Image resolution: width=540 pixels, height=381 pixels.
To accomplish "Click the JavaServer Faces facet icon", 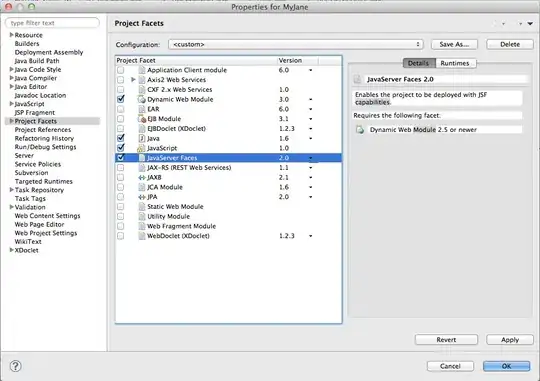I will tap(142, 158).
